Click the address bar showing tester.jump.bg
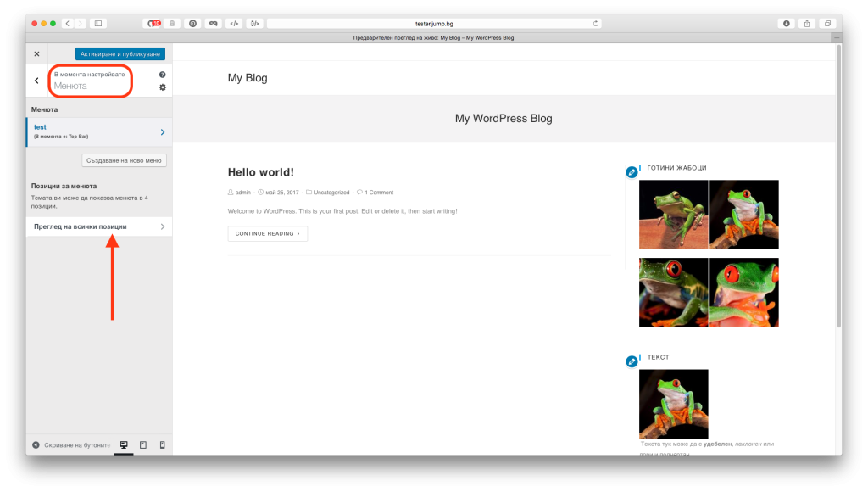The image size is (868, 492). click(434, 23)
